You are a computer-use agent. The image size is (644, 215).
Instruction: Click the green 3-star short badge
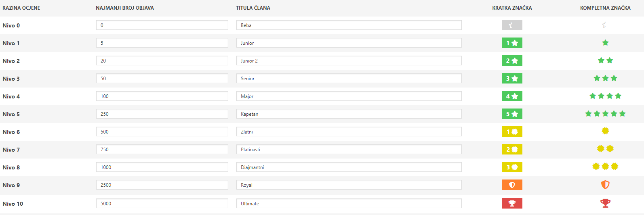[x=512, y=79]
